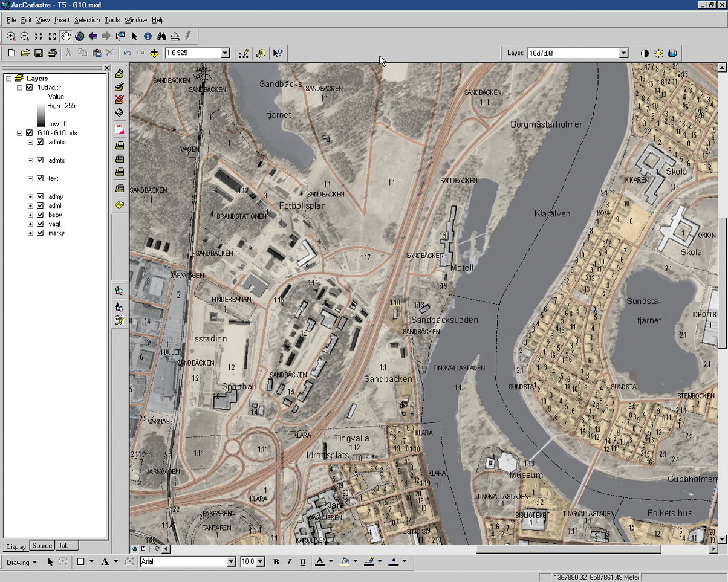Viewport: 728px width, 582px height.
Task: Click the Add Data yellow arrow icon
Action: [x=154, y=53]
